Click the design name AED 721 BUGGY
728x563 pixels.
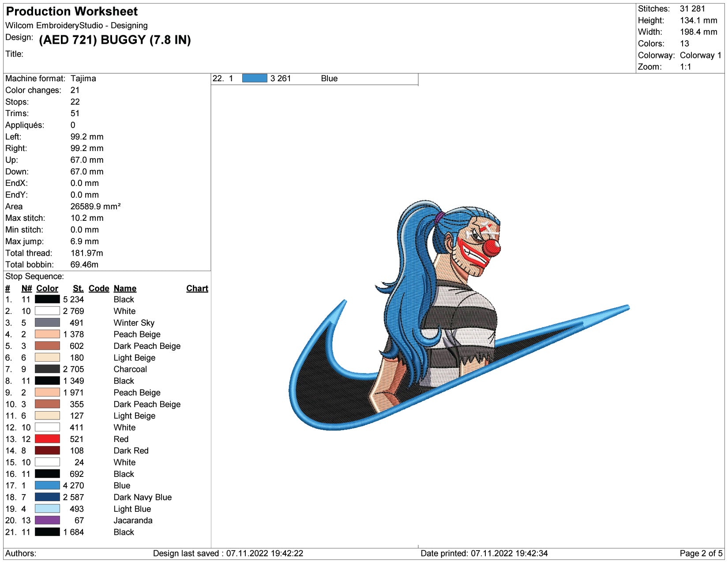115,40
